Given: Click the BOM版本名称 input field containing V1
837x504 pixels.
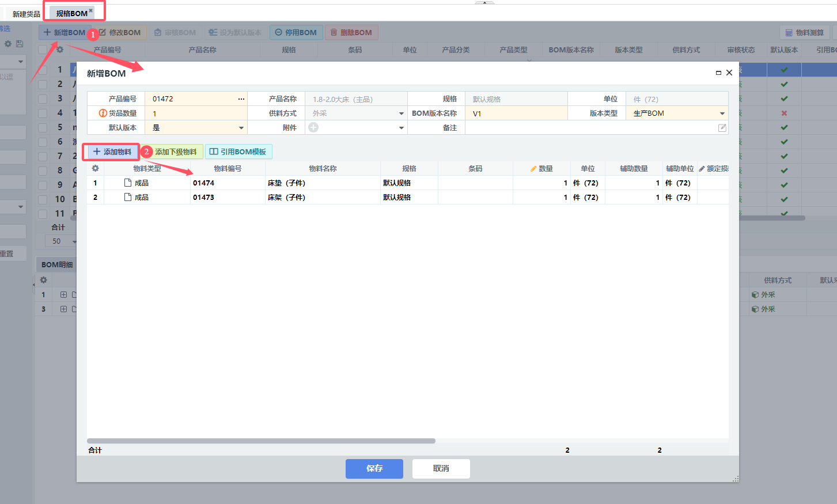Looking at the screenshot, I should (516, 113).
